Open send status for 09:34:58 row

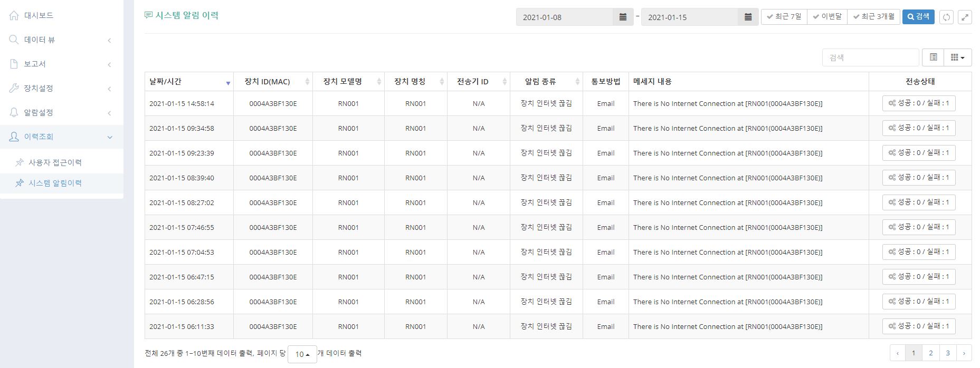[x=919, y=128]
